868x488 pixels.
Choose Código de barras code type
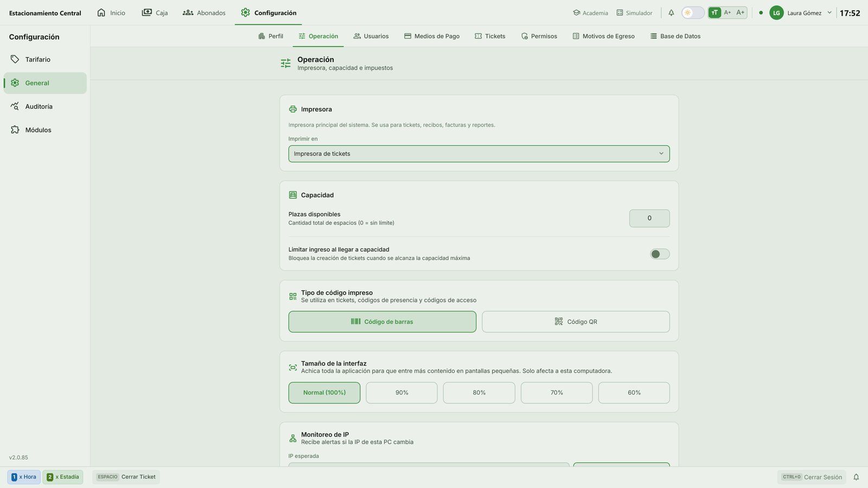pos(382,322)
